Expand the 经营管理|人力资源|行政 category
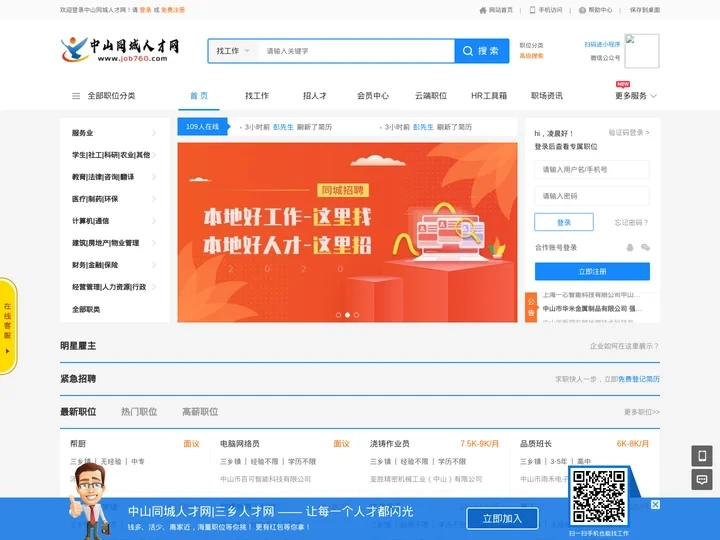 point(114,287)
